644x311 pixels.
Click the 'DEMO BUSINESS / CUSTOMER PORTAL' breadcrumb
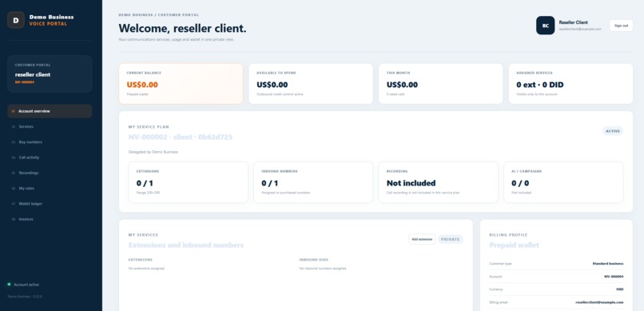158,14
